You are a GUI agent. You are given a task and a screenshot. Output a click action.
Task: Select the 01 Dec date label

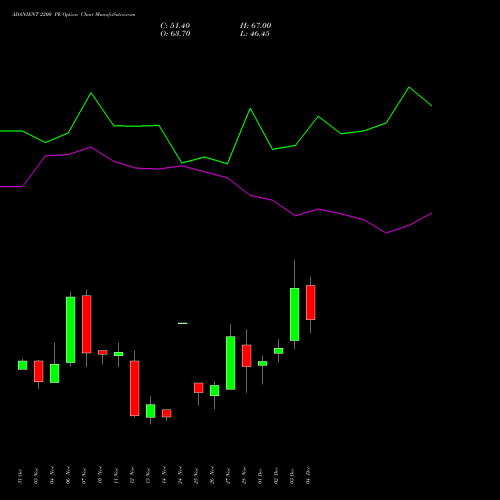260,476
